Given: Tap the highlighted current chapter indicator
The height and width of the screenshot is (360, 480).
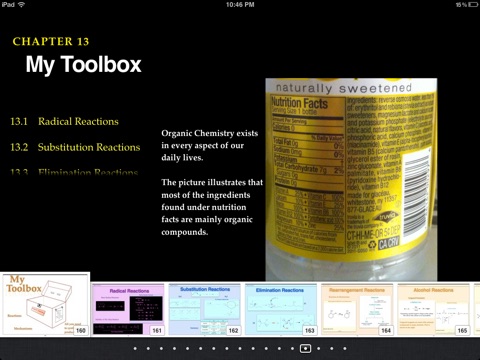Looking at the screenshot, I should tap(305, 349).
